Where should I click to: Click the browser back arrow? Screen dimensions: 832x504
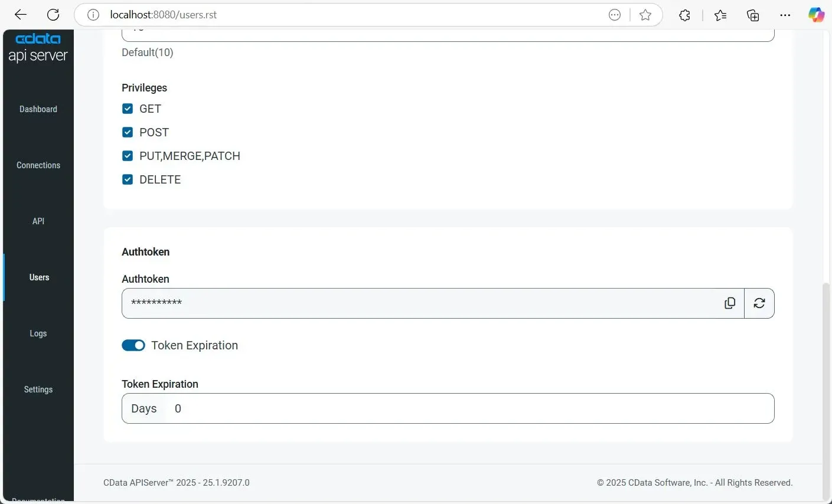coord(21,15)
